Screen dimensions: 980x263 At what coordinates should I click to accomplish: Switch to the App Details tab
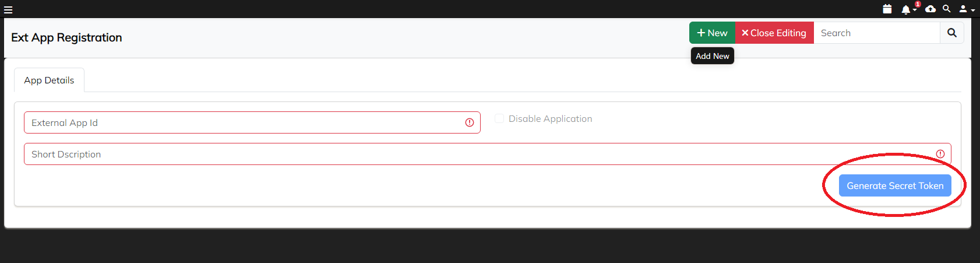49,80
